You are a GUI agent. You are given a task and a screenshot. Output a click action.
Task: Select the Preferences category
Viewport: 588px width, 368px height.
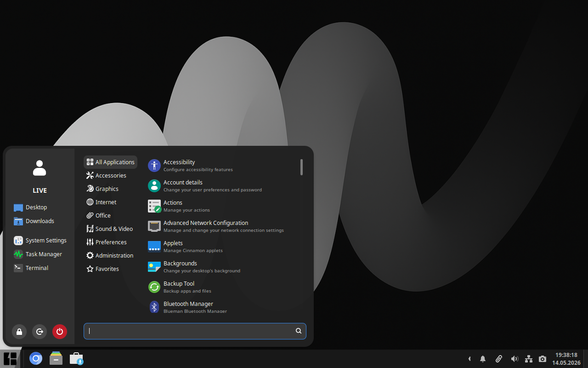tap(110, 242)
